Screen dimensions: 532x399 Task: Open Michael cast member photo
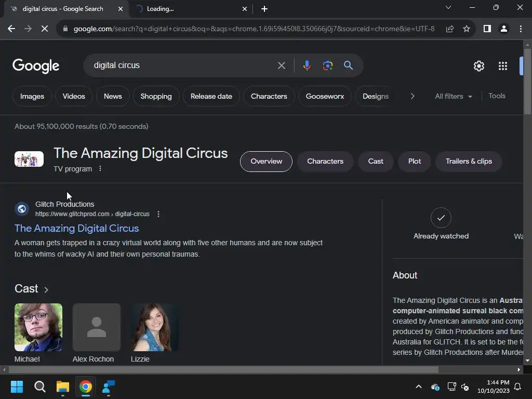[38, 327]
